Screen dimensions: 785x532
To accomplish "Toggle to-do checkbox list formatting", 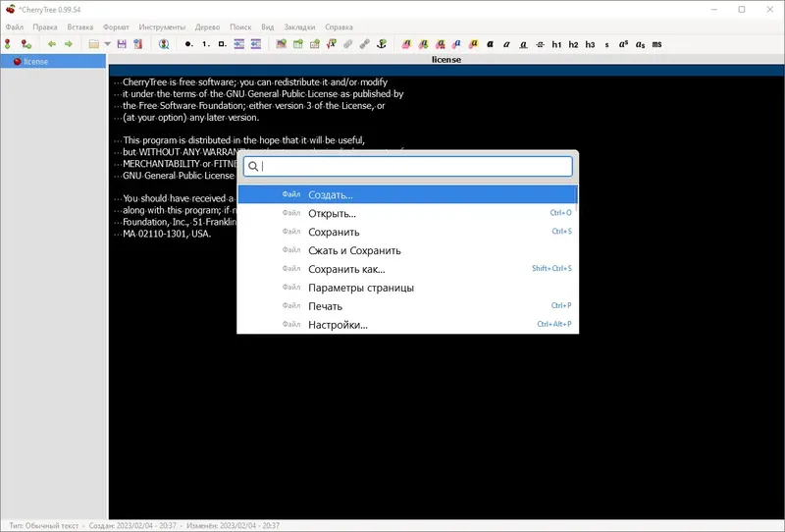I will point(223,44).
